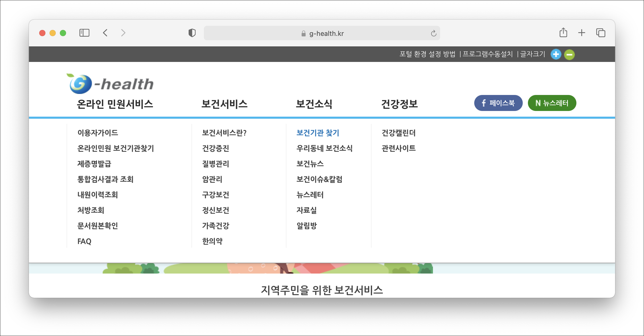Viewport: 644px width, 336px height.
Task: Open 정신보건 item
Action: tap(216, 210)
